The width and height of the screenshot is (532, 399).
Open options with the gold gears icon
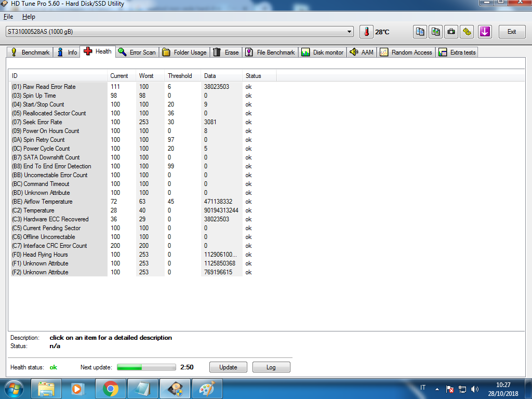468,32
